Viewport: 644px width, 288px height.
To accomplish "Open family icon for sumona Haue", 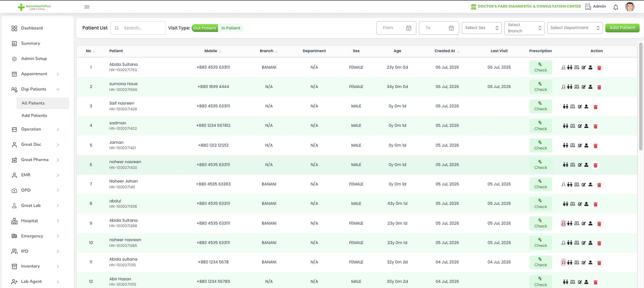I will coord(569,87).
